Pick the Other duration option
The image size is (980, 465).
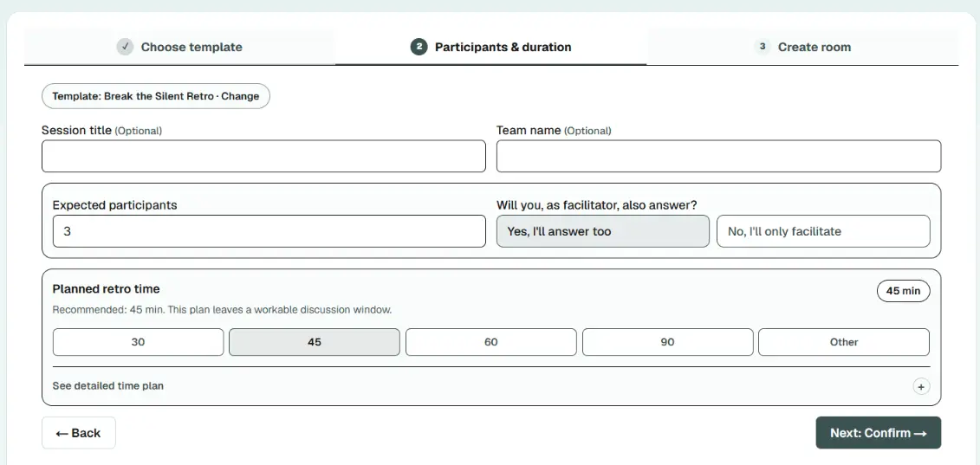844,343
